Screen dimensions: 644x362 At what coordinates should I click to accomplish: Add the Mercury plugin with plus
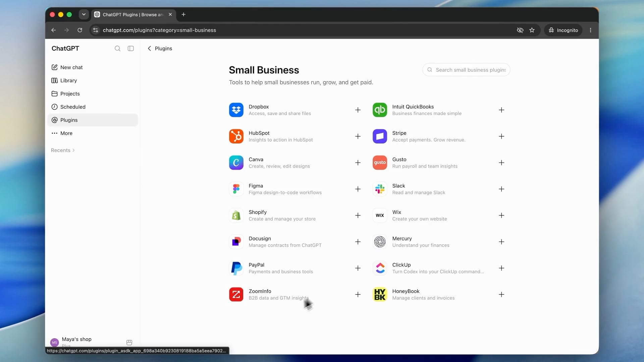(501, 242)
